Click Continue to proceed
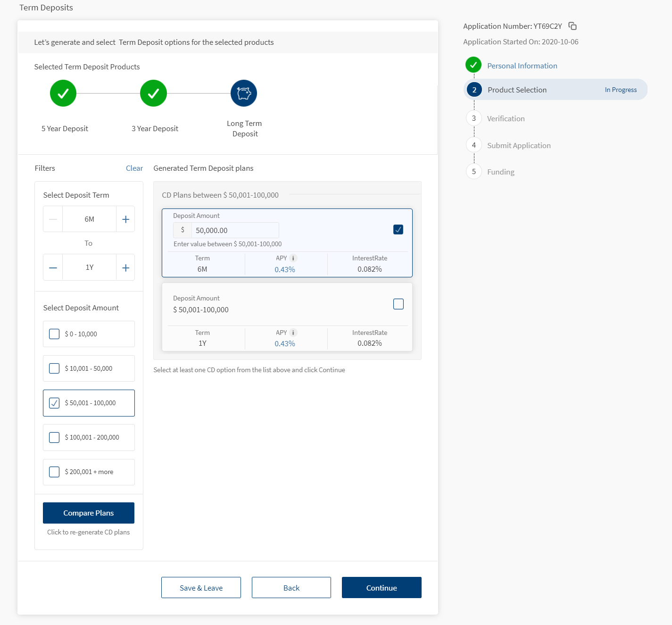This screenshot has height=625, width=672. click(x=381, y=588)
